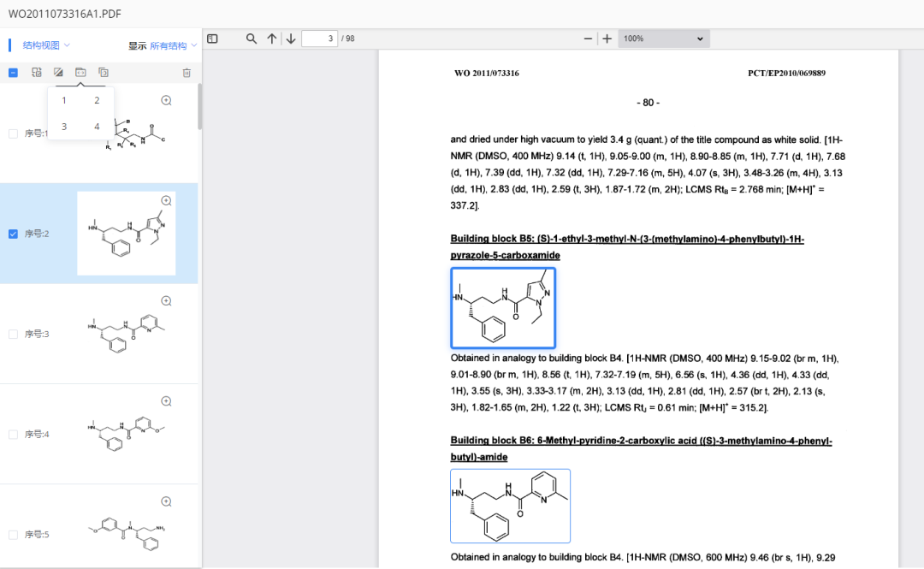The width and height of the screenshot is (924, 569).
Task: Select the structure thumbnail of 序号:2
Action: [x=126, y=234]
